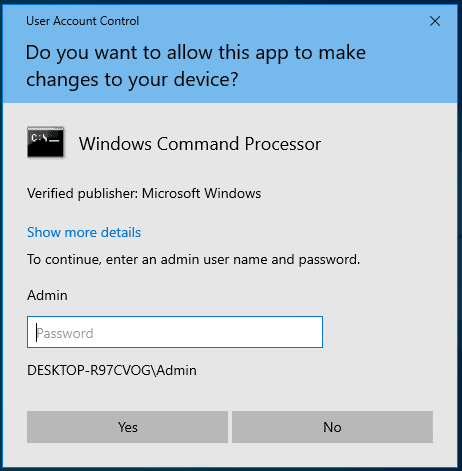Click the 'changes to your device?' heading line
The height and width of the screenshot is (471, 462).
pyautogui.click(x=132, y=80)
